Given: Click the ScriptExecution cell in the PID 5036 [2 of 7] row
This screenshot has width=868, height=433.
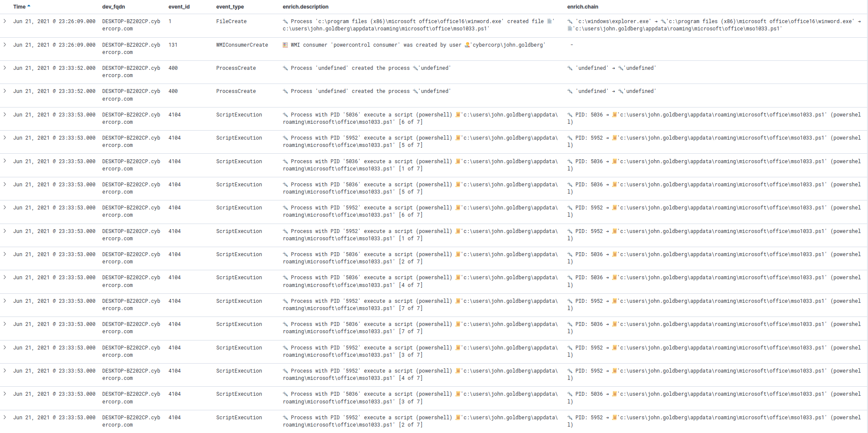Looking at the screenshot, I should click(239, 254).
